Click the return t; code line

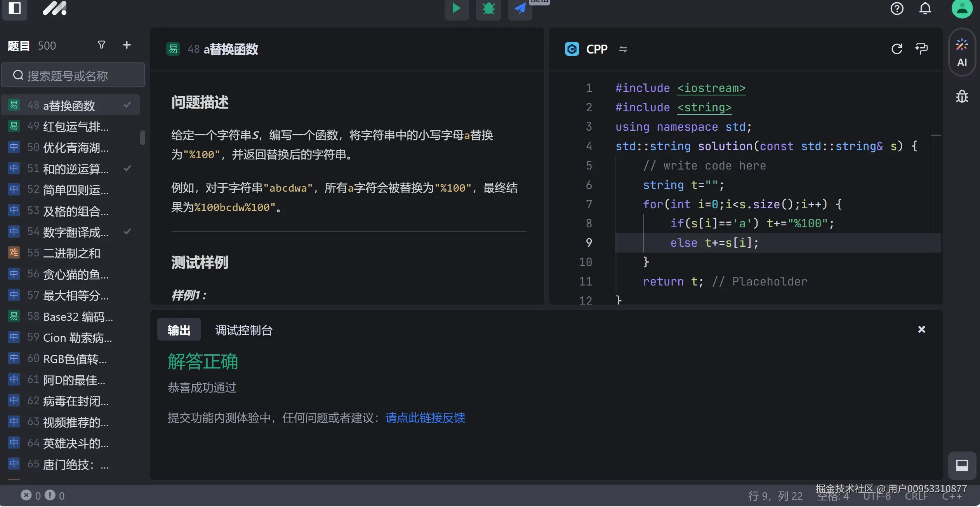725,281
